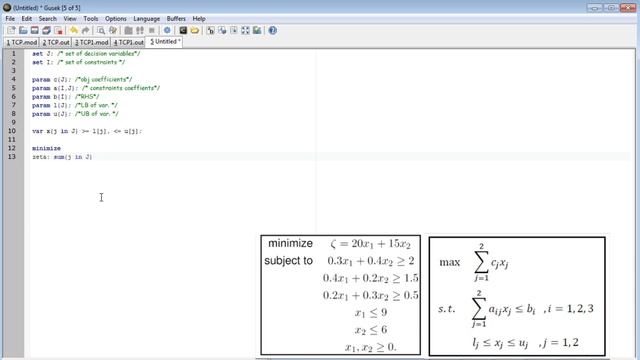
Task: Open the View menu
Action: pyautogui.click(x=70, y=19)
